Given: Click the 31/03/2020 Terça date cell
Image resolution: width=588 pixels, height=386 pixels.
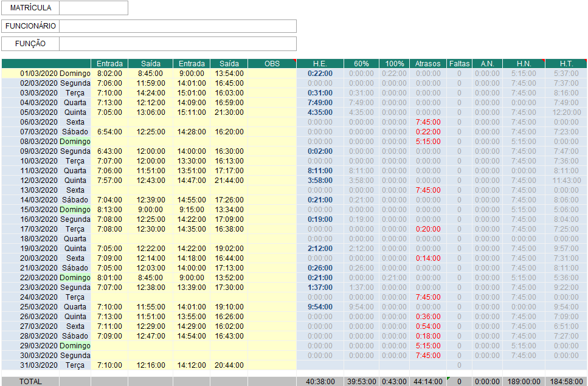Looking at the screenshot, I should pyautogui.click(x=46, y=365).
